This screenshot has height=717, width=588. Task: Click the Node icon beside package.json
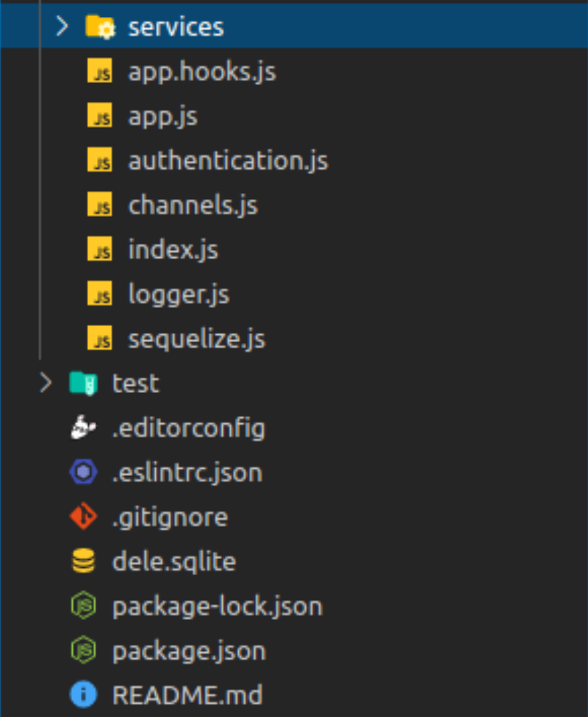(x=83, y=651)
